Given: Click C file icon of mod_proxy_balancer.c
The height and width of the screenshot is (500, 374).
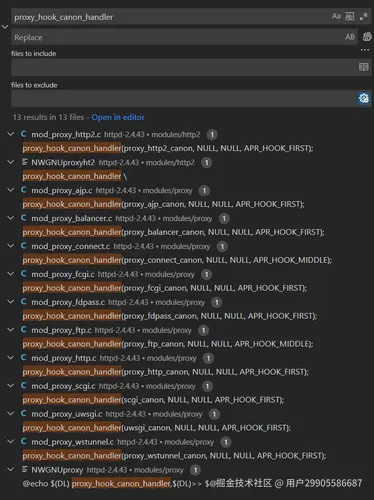Looking at the screenshot, I should pyautogui.click(x=24, y=218).
